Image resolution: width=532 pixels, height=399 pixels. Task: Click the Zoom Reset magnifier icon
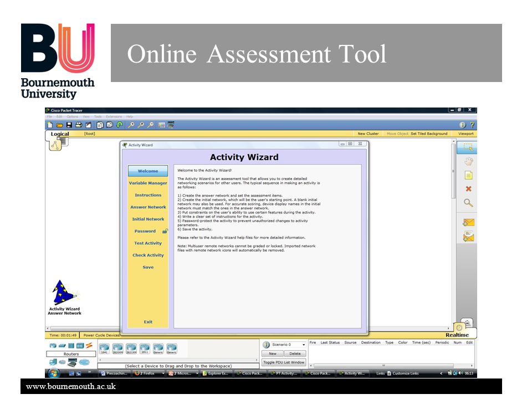click(141, 125)
